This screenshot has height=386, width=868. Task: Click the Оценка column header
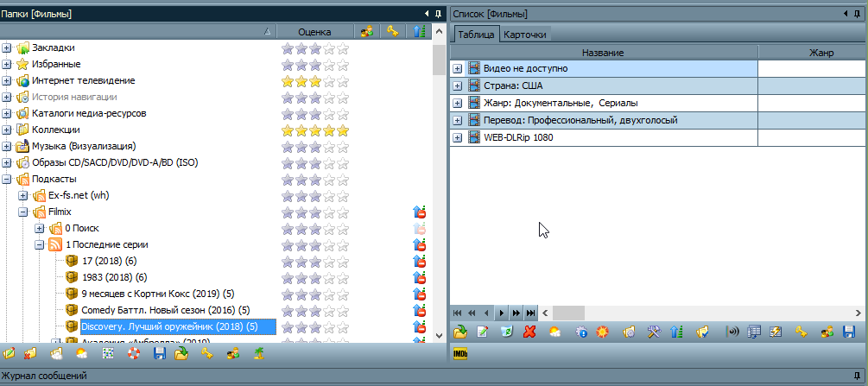coord(314,32)
